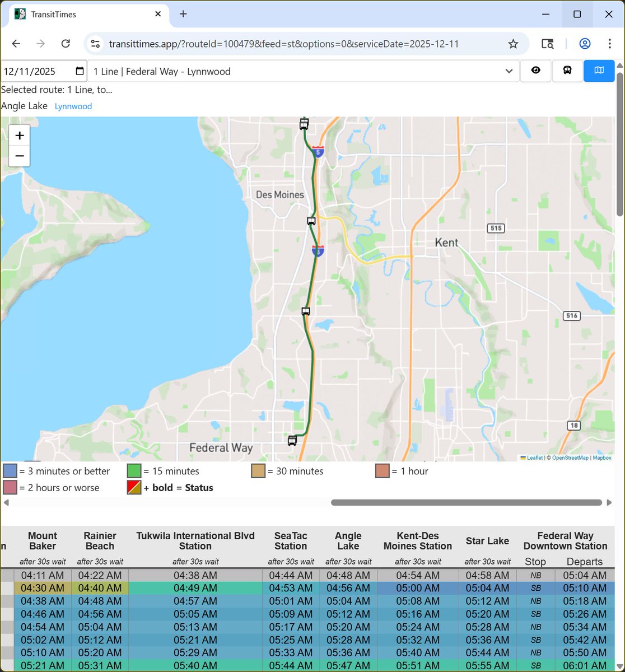Reload the TransitTimes page
This screenshot has height=672, width=625.
pos(66,44)
